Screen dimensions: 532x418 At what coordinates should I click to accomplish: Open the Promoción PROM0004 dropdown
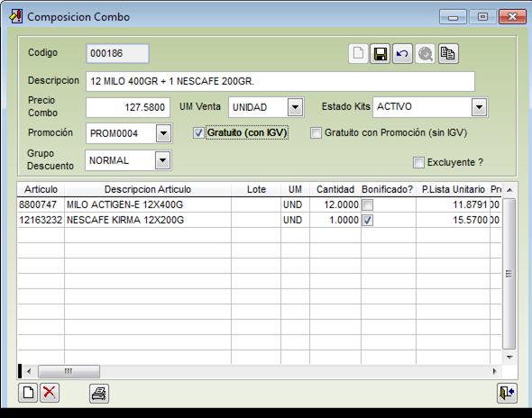click(x=163, y=133)
